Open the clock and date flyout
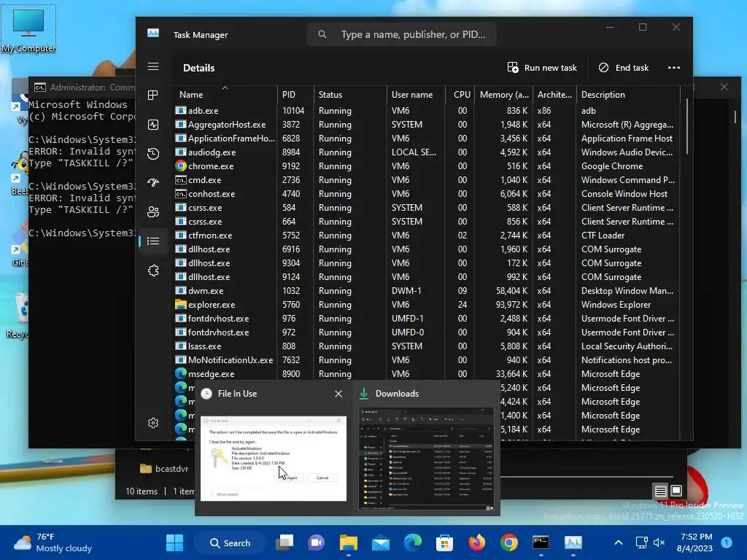The width and height of the screenshot is (747, 560). [694, 542]
